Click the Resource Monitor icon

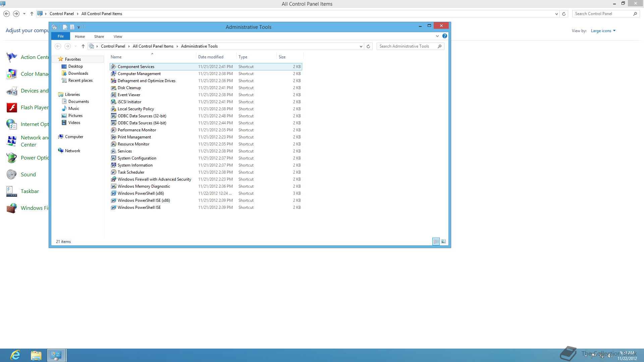(113, 144)
